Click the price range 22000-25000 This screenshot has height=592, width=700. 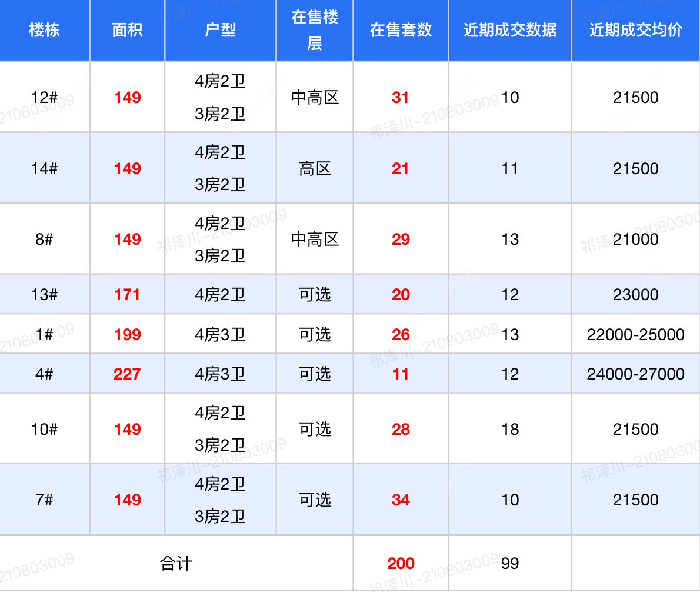[635, 334]
